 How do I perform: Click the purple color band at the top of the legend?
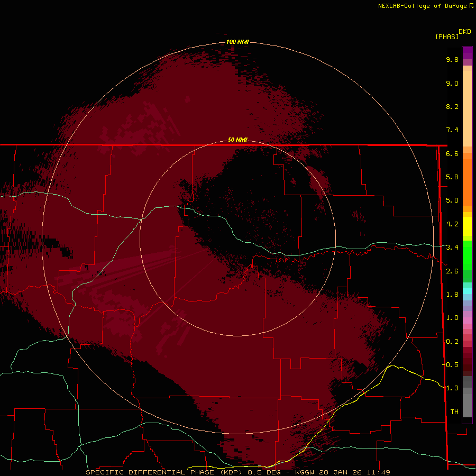[x=467, y=53]
